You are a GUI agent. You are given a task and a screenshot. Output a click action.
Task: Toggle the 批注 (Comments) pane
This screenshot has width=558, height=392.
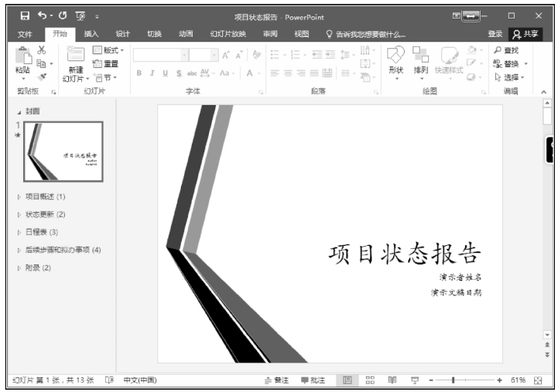(313, 380)
